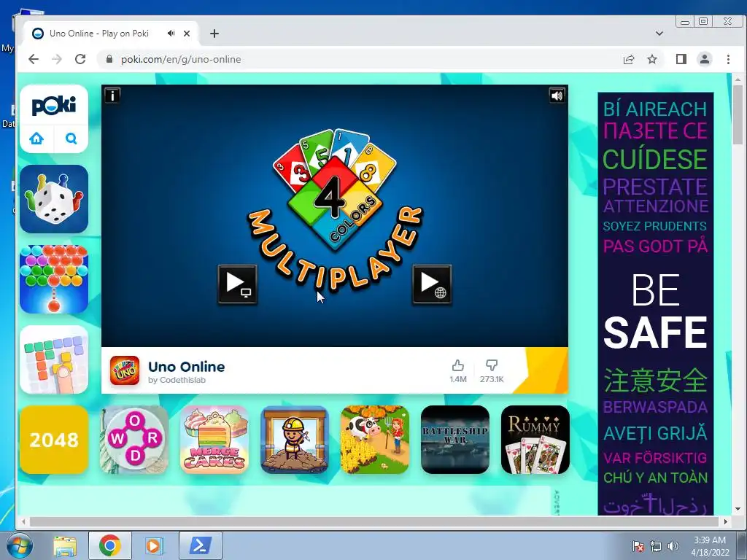Open the bubble shooter game tile

pyautogui.click(x=54, y=279)
